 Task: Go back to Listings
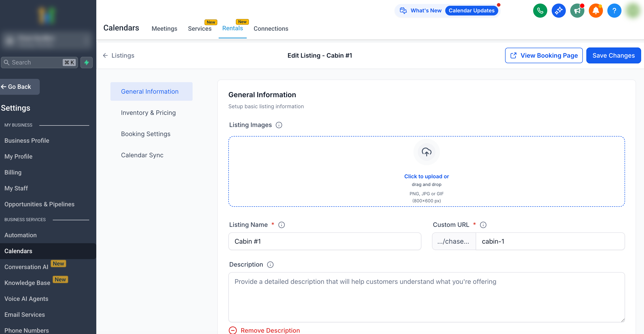[119, 55]
